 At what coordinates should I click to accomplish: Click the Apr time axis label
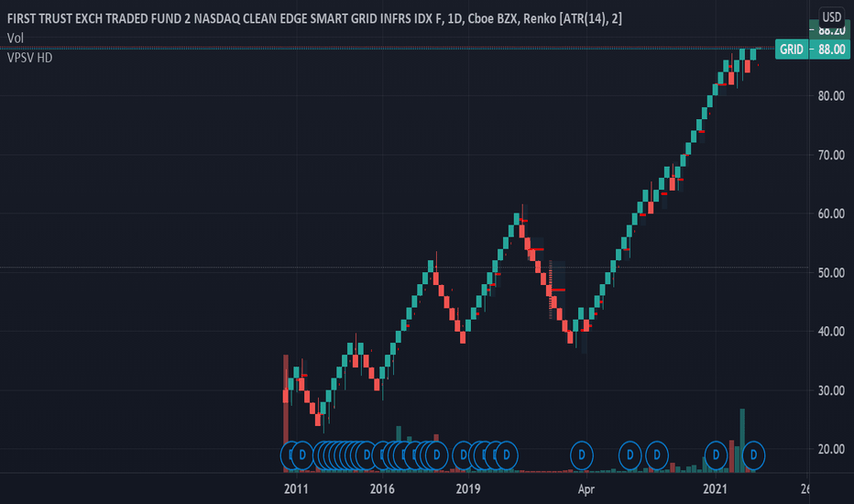point(586,488)
